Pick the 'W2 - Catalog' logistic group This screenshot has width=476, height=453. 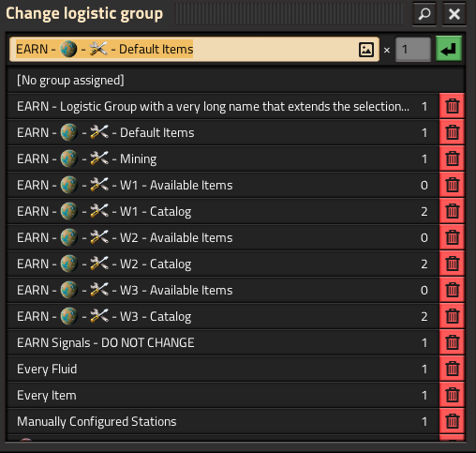pyautogui.click(x=223, y=264)
